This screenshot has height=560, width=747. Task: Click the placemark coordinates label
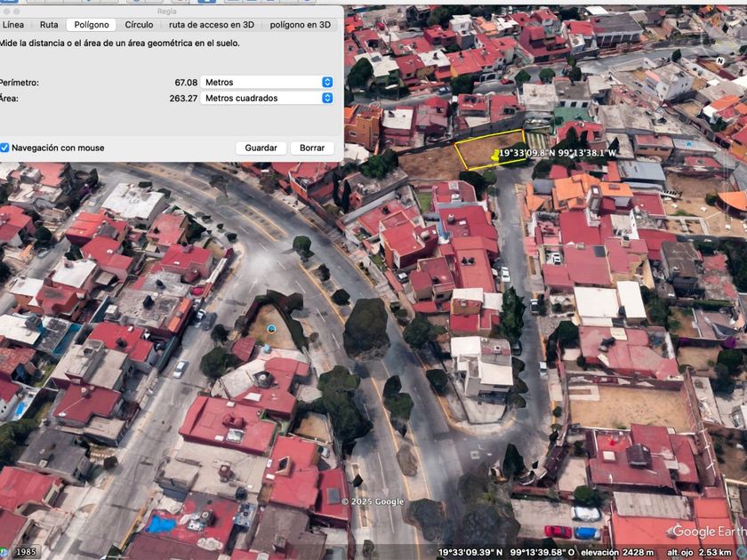[x=558, y=153]
